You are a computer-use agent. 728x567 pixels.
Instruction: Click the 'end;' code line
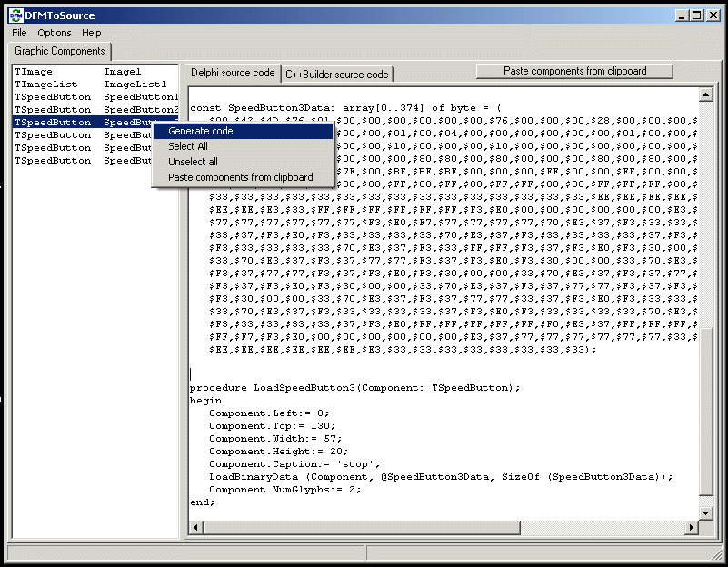(203, 502)
